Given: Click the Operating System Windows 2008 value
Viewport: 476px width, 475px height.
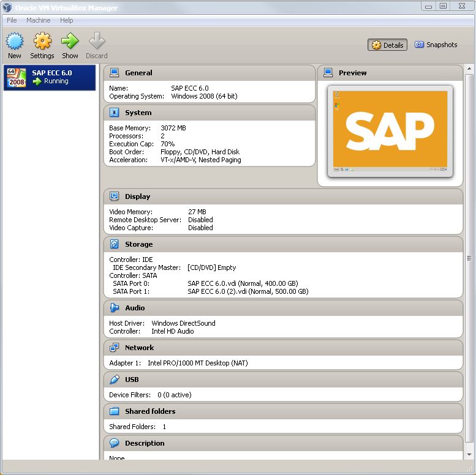Looking at the screenshot, I should 204,96.
